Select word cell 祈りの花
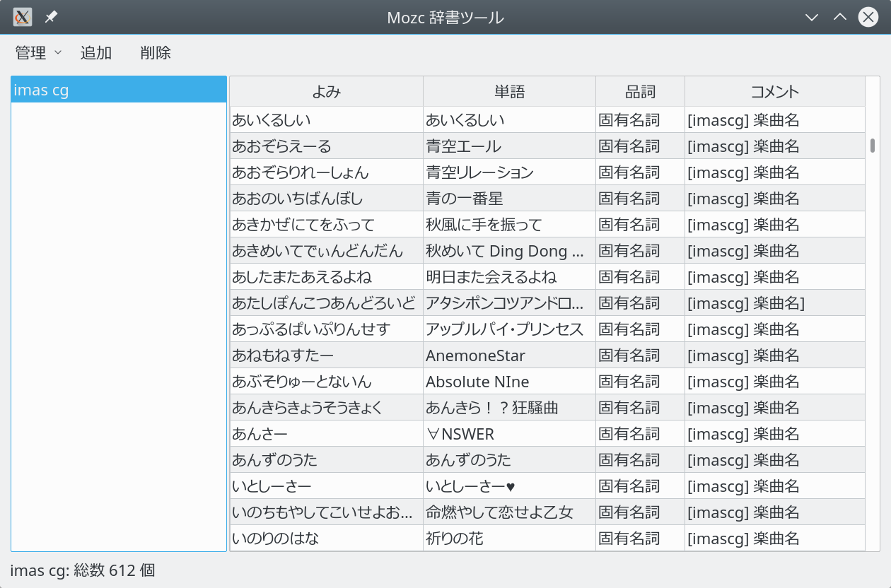This screenshot has width=891, height=588. (509, 539)
